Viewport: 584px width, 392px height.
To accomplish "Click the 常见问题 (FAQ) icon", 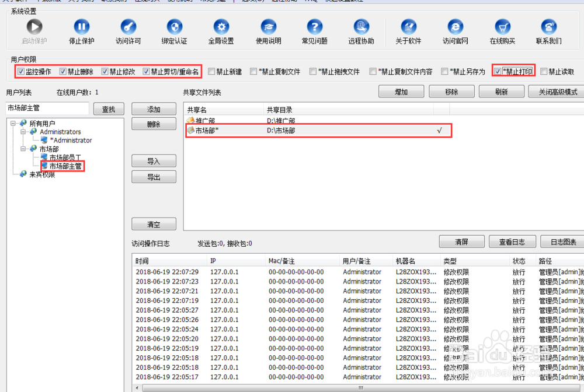I will [315, 27].
